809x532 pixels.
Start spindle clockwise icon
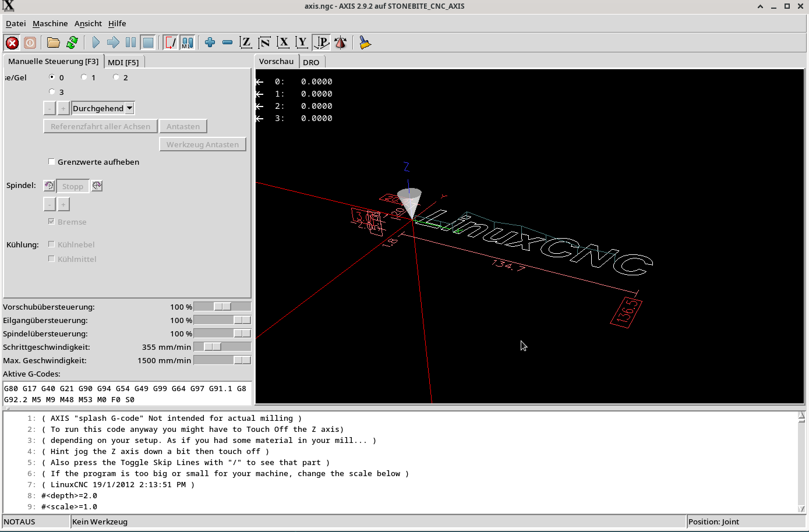point(97,186)
